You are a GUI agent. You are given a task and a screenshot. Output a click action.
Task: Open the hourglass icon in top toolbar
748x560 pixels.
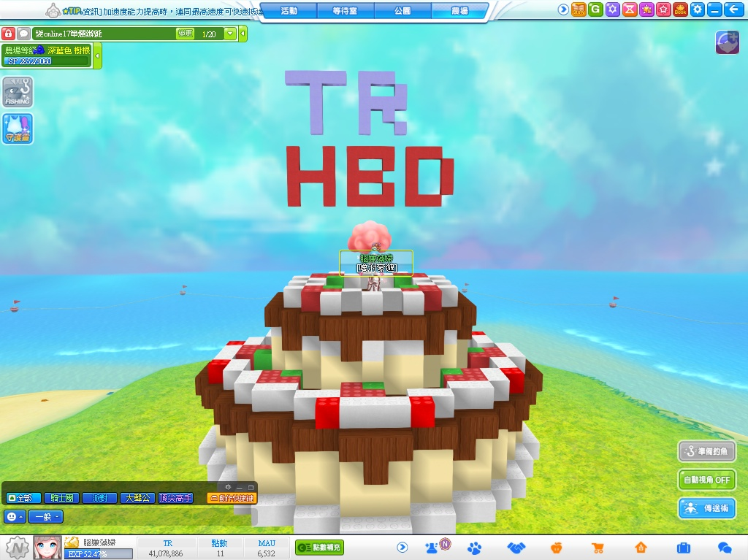pyautogui.click(x=630, y=9)
